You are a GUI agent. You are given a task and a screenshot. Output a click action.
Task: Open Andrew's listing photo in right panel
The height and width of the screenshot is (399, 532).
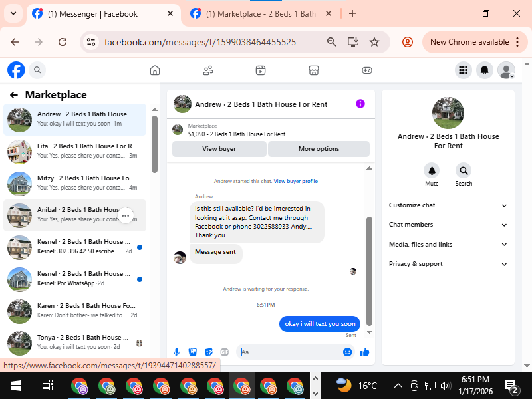click(448, 113)
